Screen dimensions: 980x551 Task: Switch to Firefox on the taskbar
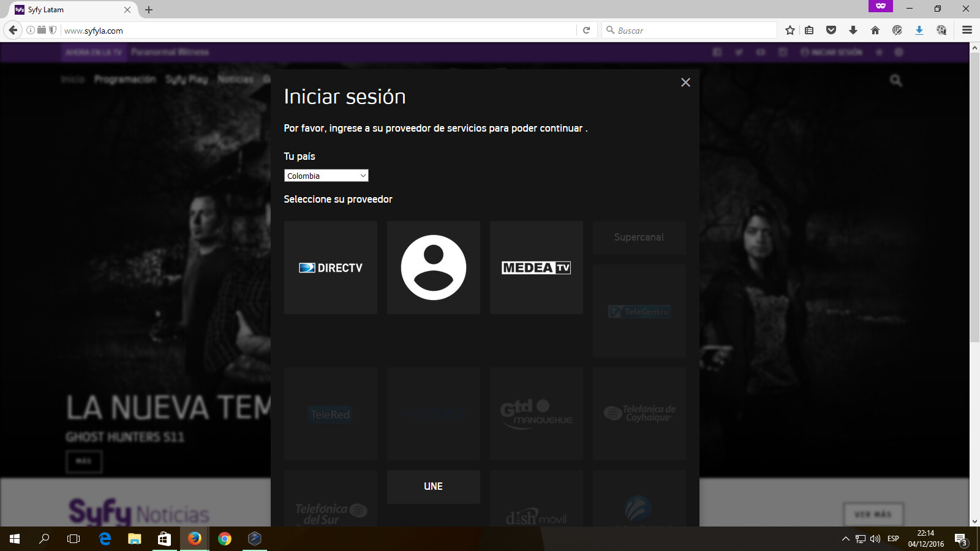(194, 539)
